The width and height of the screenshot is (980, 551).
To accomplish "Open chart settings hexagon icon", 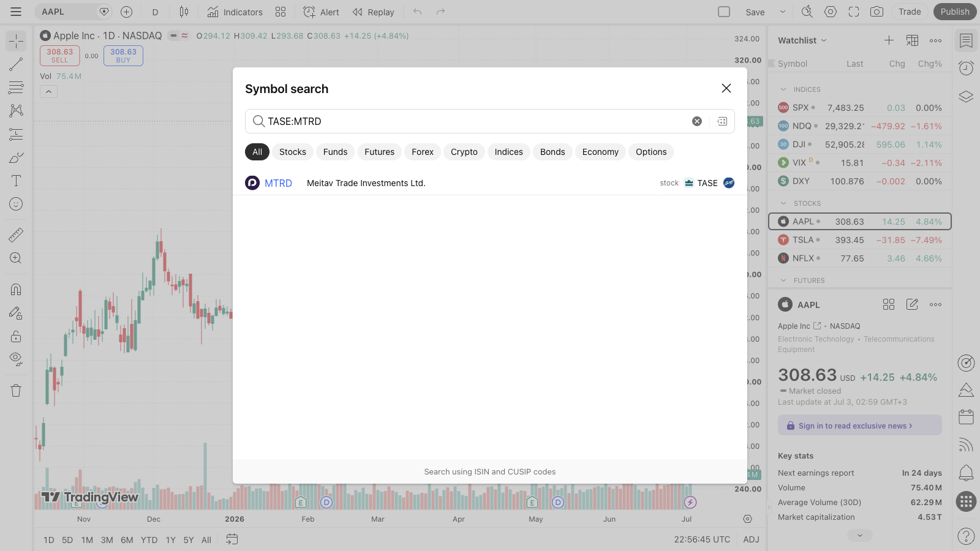I will [x=831, y=12].
